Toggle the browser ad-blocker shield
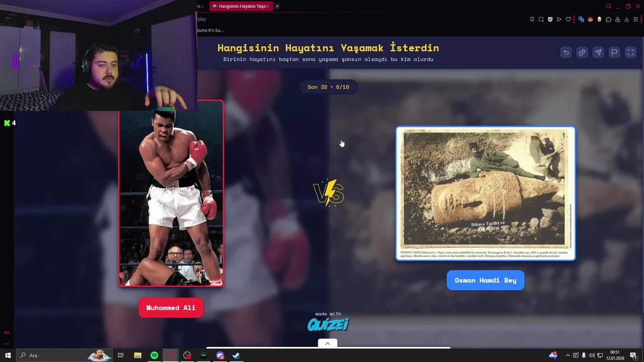 coord(550,19)
